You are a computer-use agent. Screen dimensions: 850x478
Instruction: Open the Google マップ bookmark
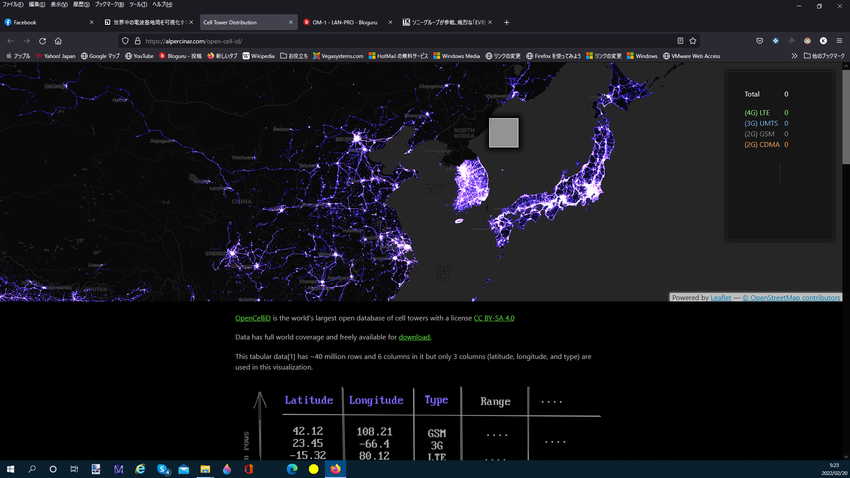tap(100, 56)
